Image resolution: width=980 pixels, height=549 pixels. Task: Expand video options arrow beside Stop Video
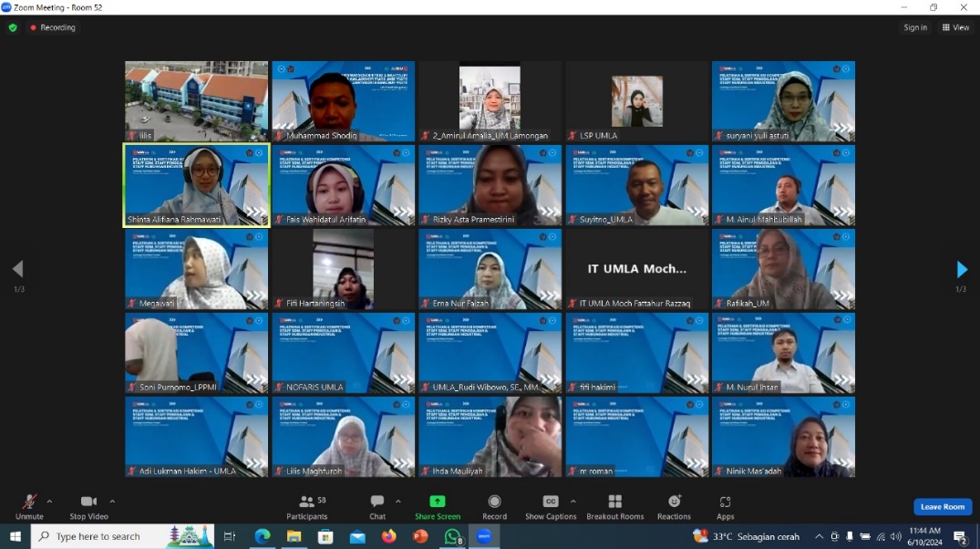click(112, 501)
